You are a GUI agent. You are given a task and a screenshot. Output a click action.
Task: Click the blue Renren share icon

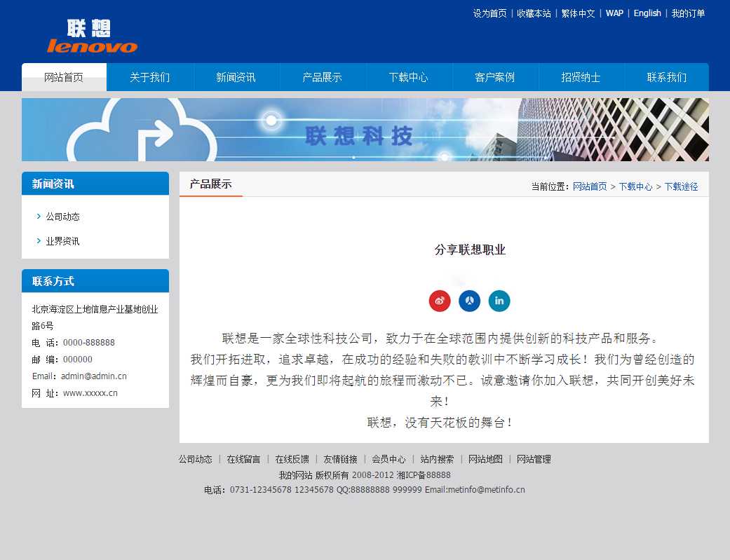tap(469, 301)
